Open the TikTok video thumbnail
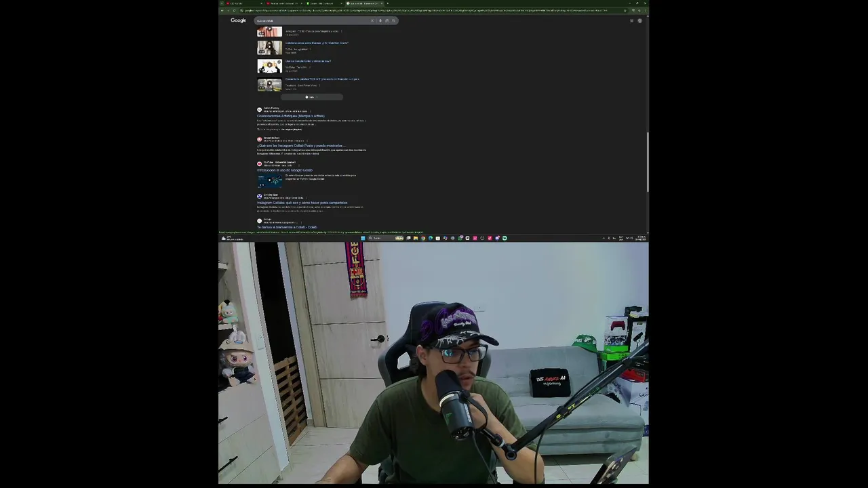868x488 pixels. pyautogui.click(x=269, y=47)
